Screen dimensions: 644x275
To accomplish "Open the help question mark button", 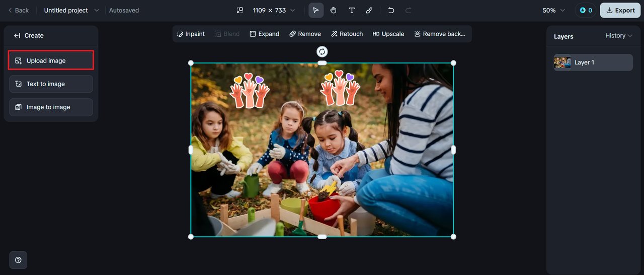I will pyautogui.click(x=18, y=260).
